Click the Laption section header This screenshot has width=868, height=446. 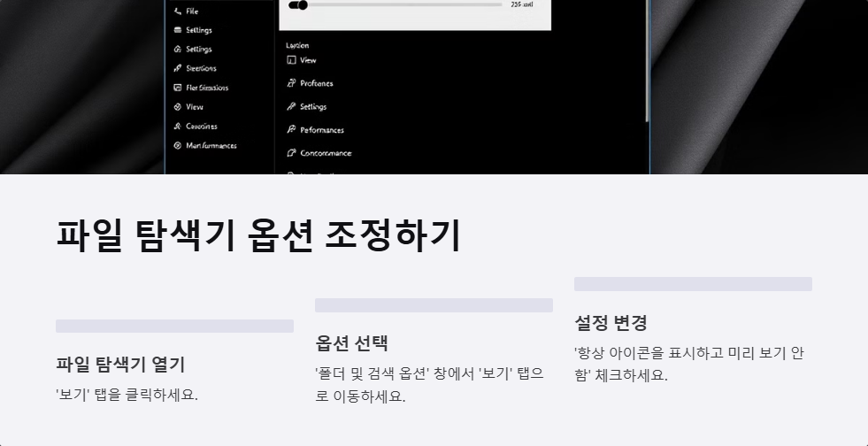[x=297, y=45]
